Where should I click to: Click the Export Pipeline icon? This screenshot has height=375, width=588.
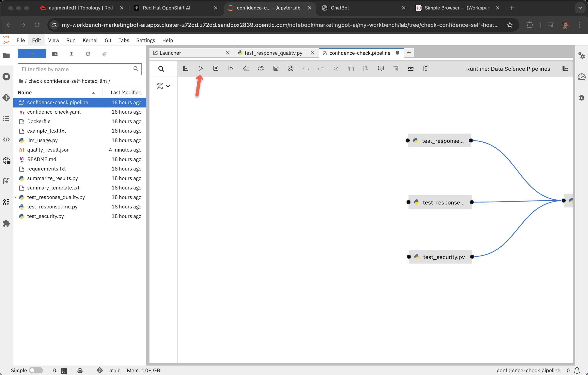[x=230, y=68]
